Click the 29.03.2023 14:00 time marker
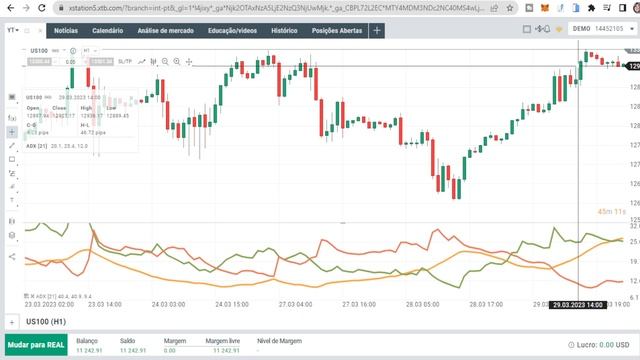The height and width of the screenshot is (360, 640). click(x=578, y=305)
